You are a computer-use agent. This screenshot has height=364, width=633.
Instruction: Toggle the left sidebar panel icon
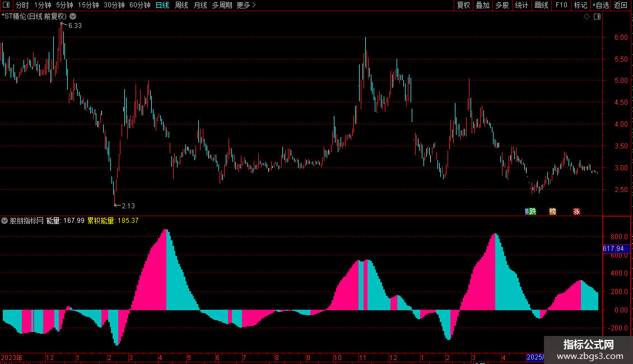6,5
